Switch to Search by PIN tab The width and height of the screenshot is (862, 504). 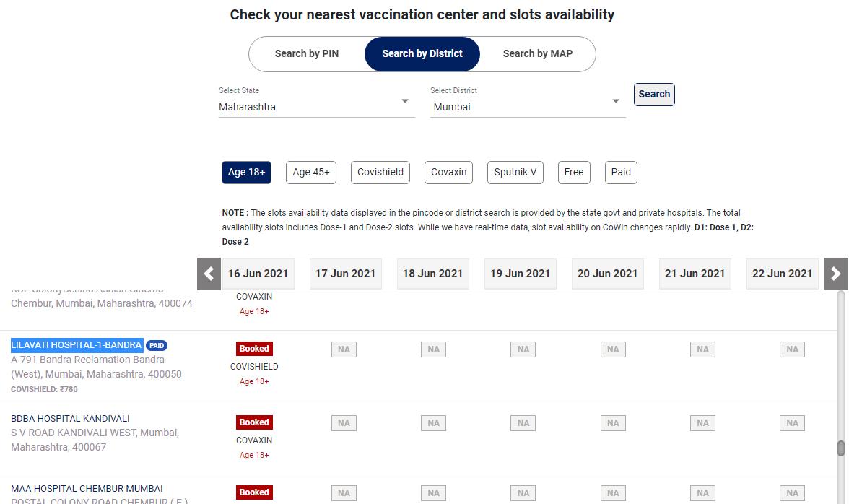tap(307, 54)
